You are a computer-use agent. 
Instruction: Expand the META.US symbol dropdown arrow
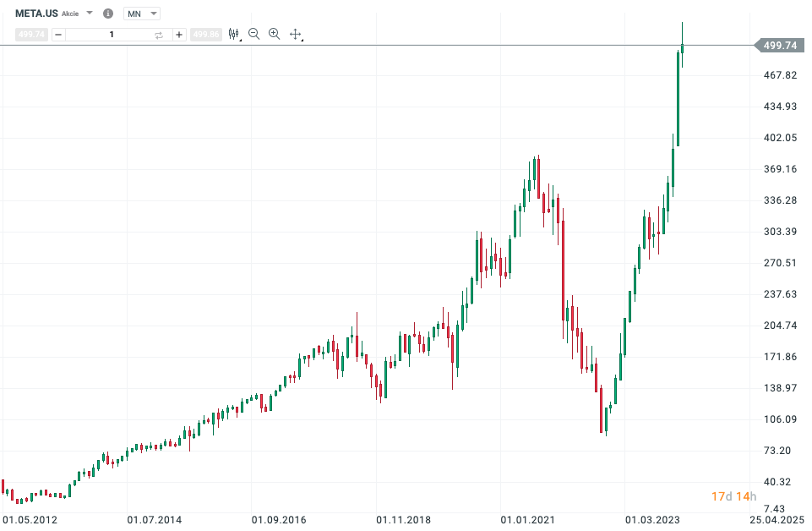point(90,14)
